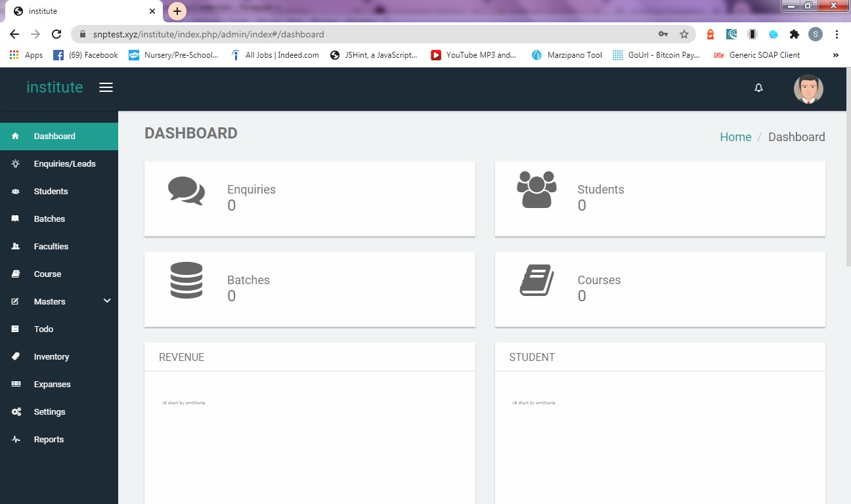
Task: Click the Enquiries speech bubbles icon
Action: 186,191
